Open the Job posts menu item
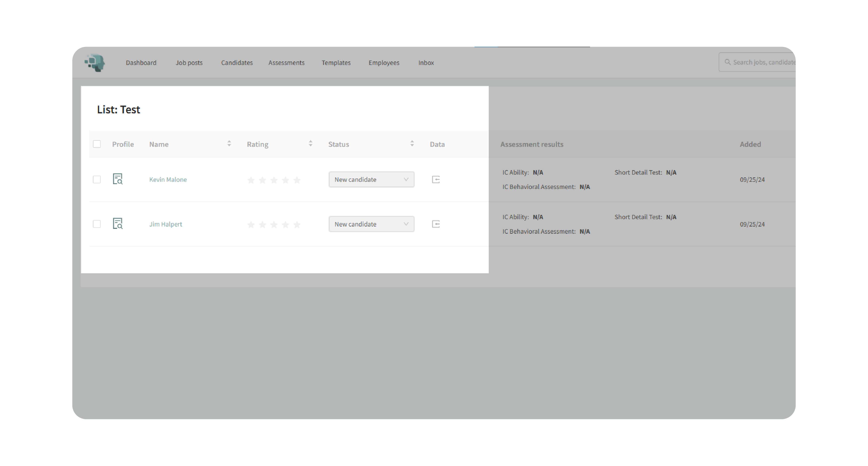 pos(189,63)
